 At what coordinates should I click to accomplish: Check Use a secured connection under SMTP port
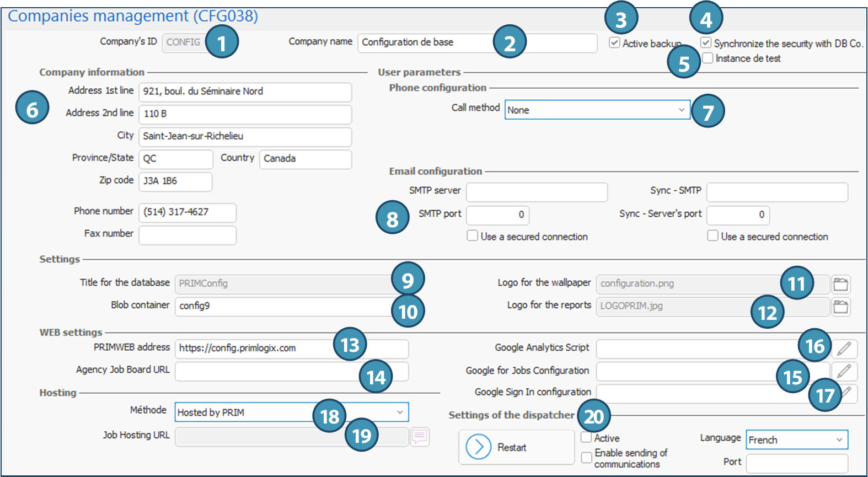tap(473, 236)
